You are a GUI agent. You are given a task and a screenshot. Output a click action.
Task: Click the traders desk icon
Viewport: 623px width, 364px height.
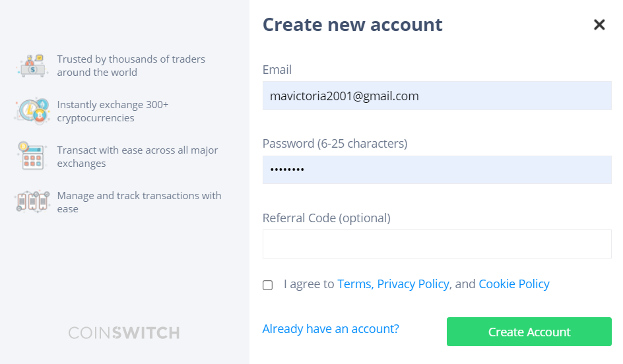click(32, 66)
